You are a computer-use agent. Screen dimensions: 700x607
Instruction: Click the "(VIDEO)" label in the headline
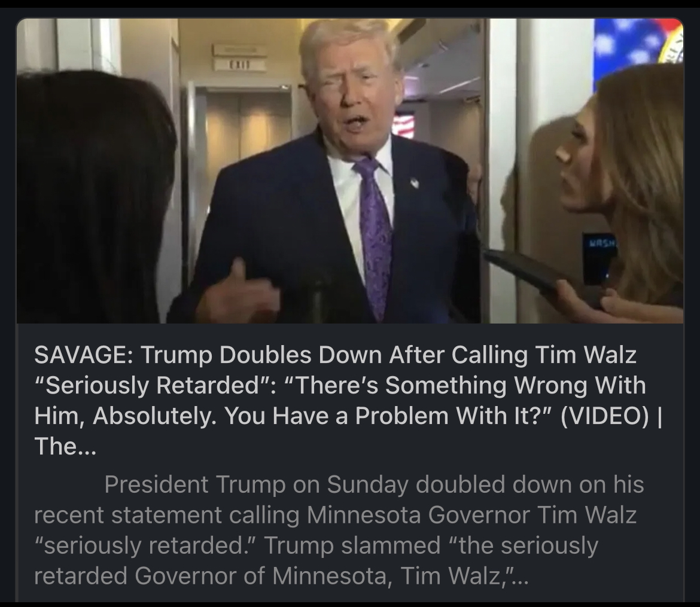[x=603, y=416]
